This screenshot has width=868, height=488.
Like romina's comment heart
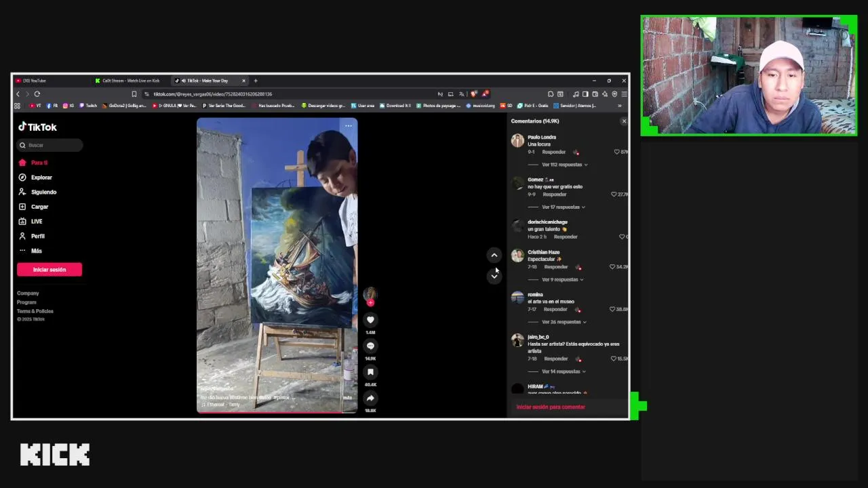612,309
